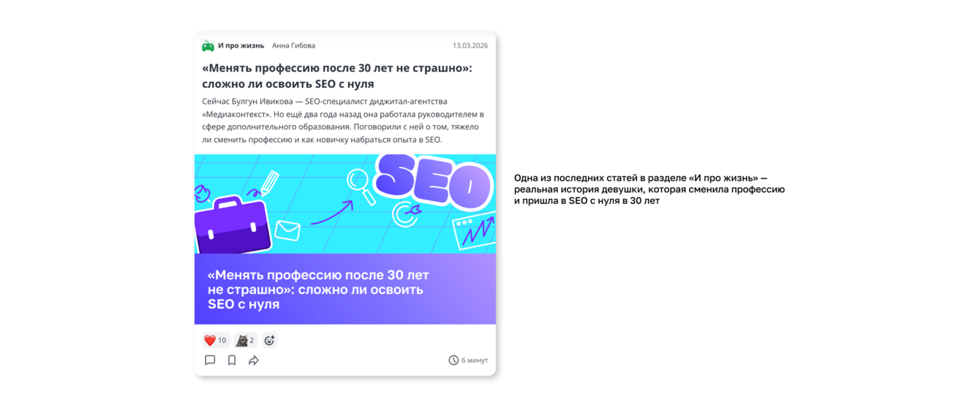
Task: Open the article headline about changing profession
Action: (x=337, y=76)
